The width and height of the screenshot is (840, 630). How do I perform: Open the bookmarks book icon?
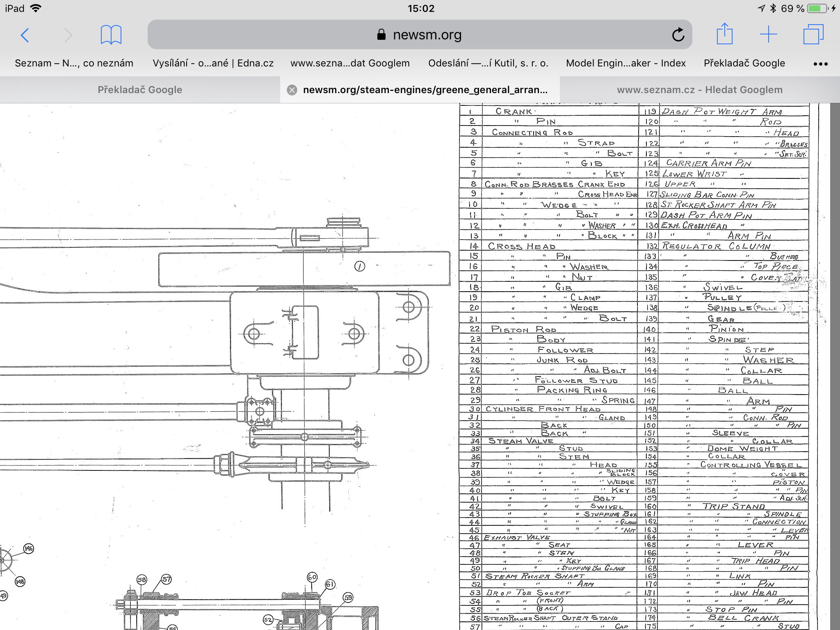click(x=111, y=35)
